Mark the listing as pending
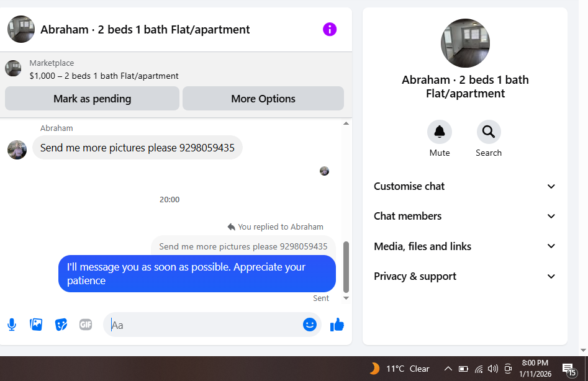This screenshot has width=588, height=381. coord(92,99)
